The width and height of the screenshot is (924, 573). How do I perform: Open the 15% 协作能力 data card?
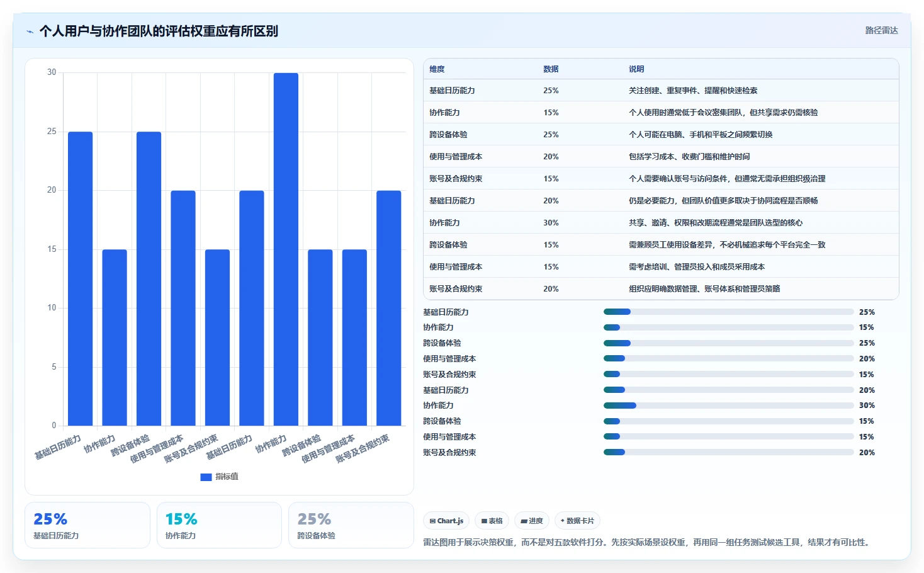point(219,525)
